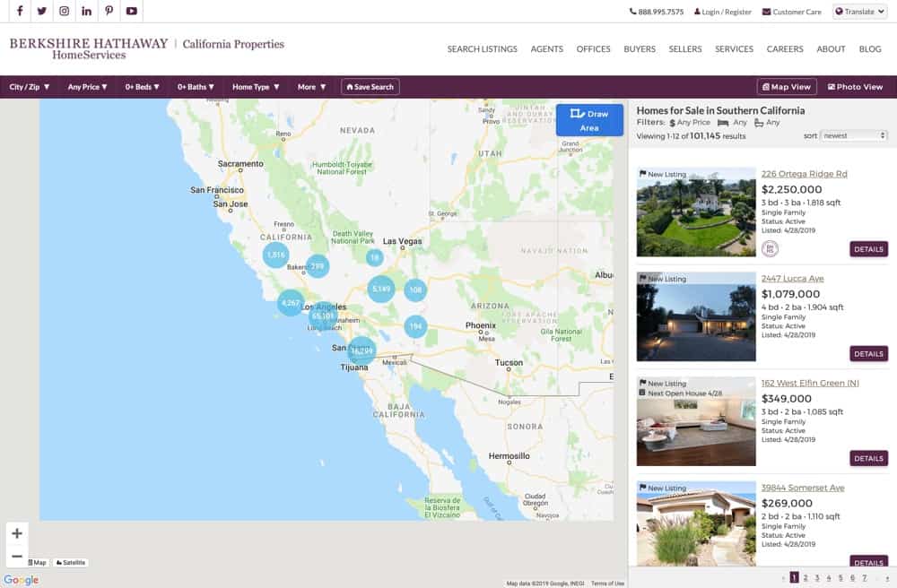Open 226 Ortega Ridge Rd listing link
The image size is (897, 588).
click(x=804, y=174)
